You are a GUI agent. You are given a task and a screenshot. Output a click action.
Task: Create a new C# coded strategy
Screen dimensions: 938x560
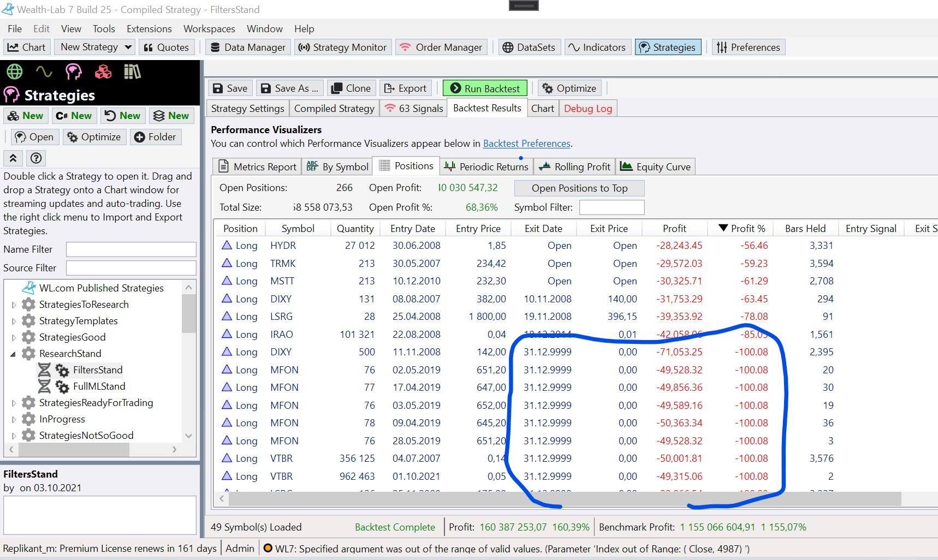[74, 116]
